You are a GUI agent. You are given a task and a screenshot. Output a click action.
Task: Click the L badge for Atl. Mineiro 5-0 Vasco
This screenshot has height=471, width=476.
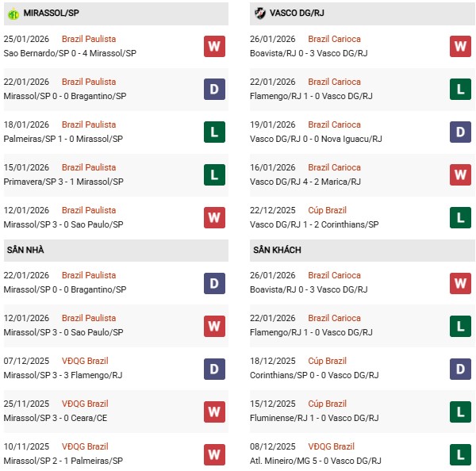[460, 454]
